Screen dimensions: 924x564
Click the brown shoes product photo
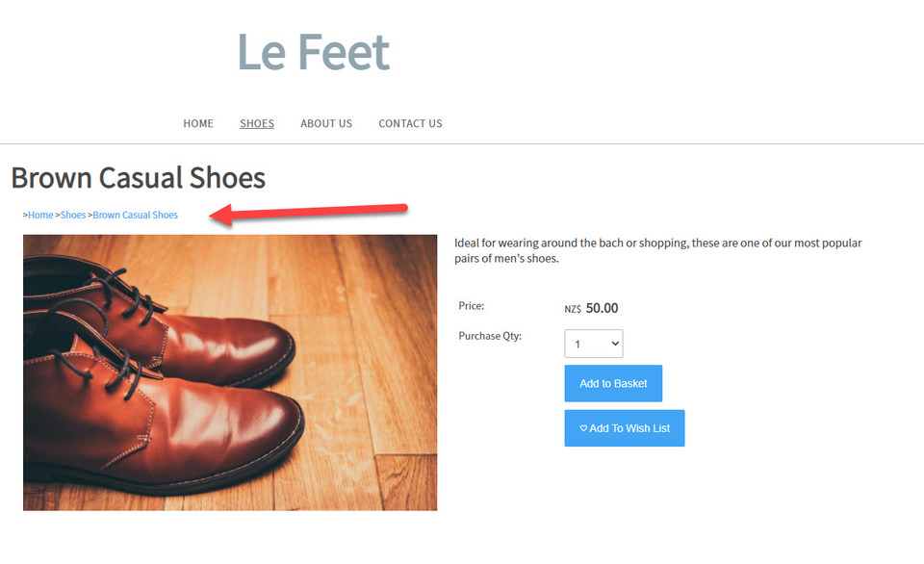tap(230, 372)
